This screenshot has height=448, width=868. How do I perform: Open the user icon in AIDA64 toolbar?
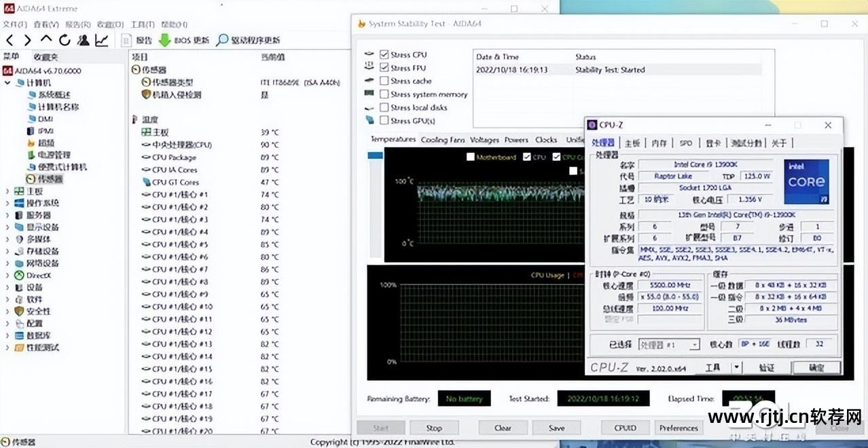coord(83,40)
